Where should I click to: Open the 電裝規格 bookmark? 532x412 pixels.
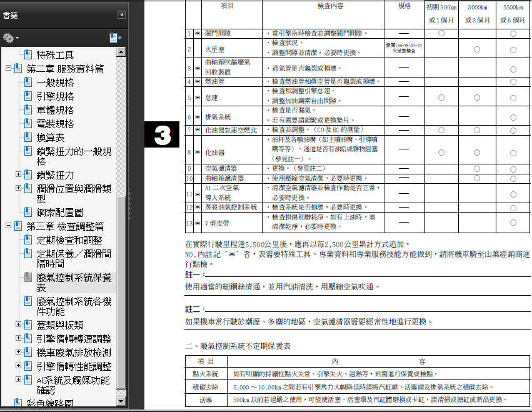[x=55, y=124]
